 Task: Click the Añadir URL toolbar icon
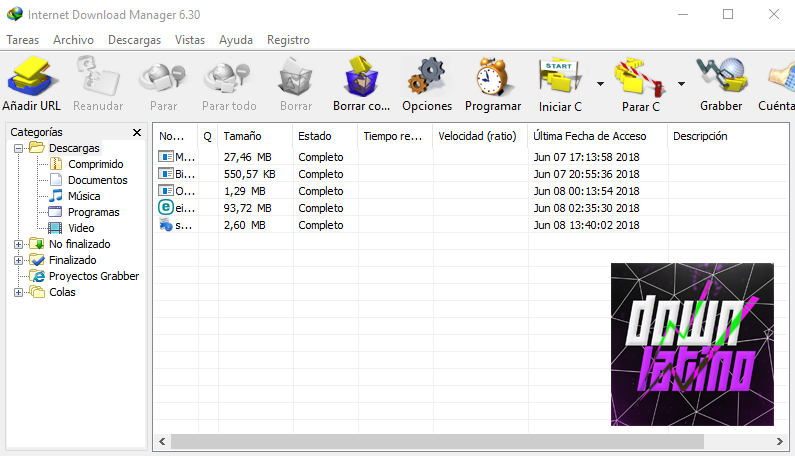click(31, 77)
